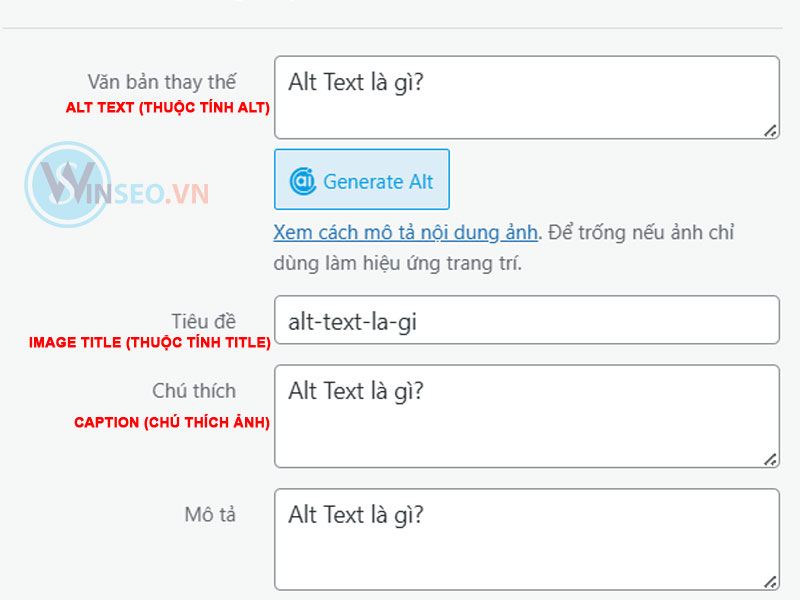Screen dimensions: 800x600
Task: Click the Mô tả field label
Action: pyautogui.click(x=210, y=514)
